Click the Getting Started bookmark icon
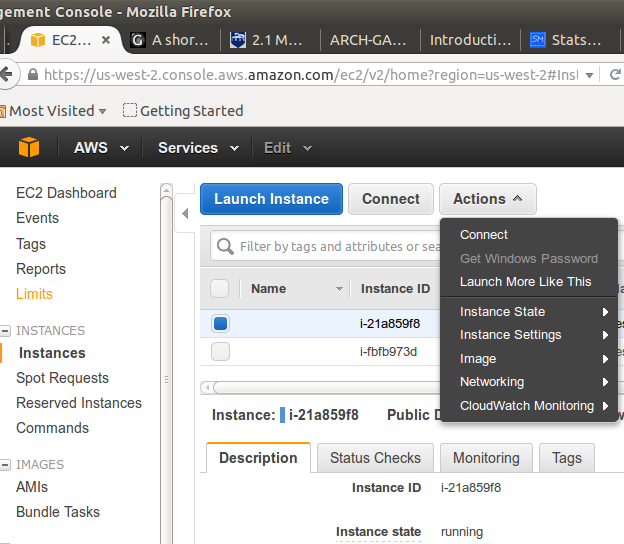Viewport: 624px width, 544px height. (129, 111)
